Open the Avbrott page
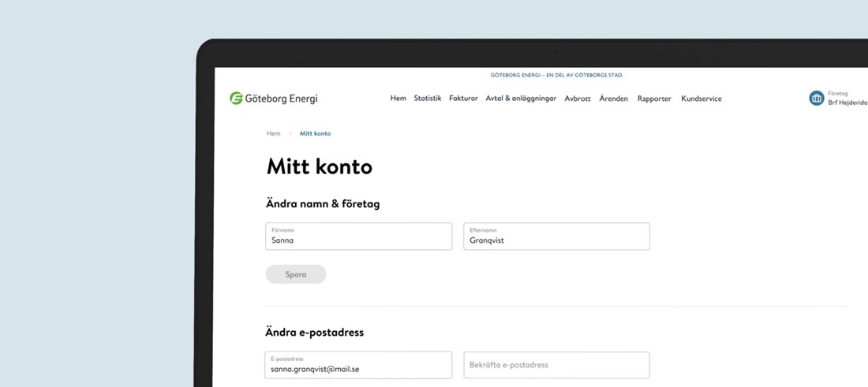This screenshot has width=868, height=387. click(x=578, y=99)
